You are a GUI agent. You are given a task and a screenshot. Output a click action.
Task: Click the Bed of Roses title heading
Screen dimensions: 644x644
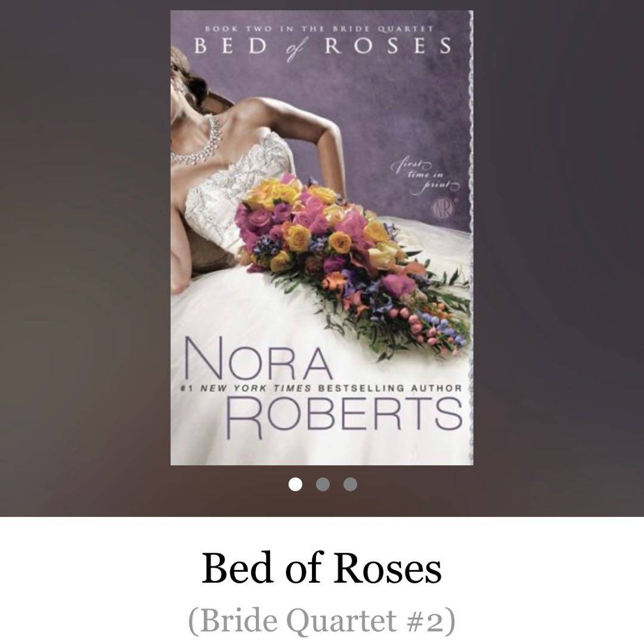321,568
